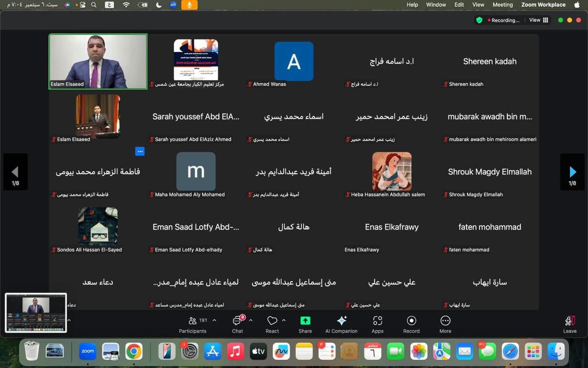588x368 pixels.
Task: Open the AI Companion icon
Action: pyautogui.click(x=341, y=321)
